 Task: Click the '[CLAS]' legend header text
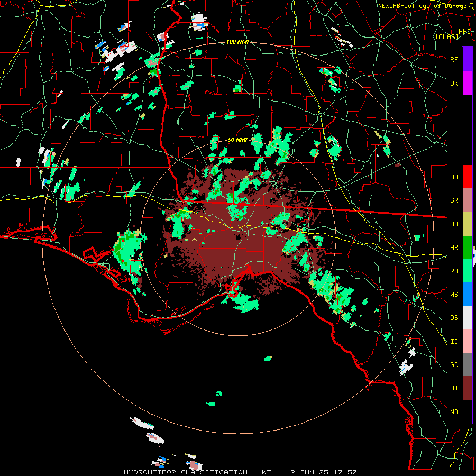[447, 36]
